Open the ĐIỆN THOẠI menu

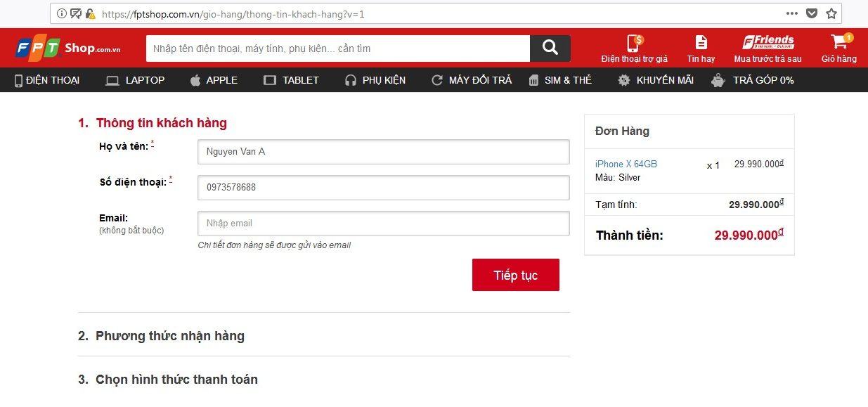[x=47, y=80]
